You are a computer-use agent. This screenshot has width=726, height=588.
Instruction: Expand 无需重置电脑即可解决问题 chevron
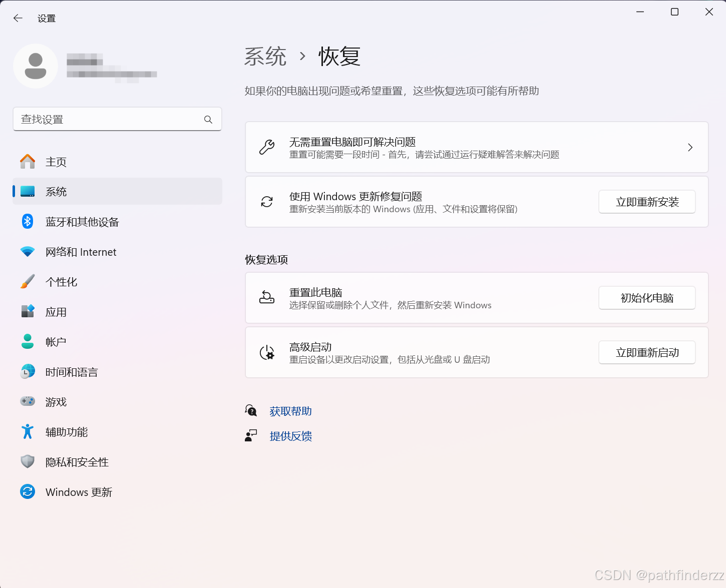tap(690, 147)
